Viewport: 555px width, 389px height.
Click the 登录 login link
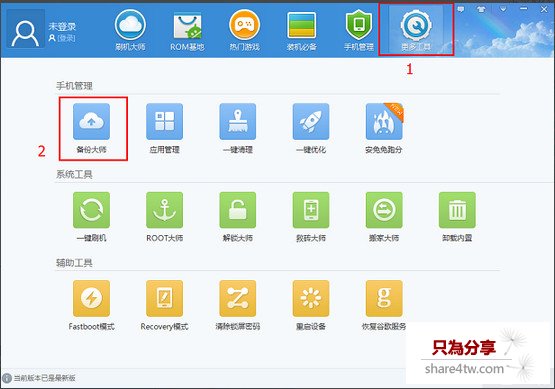[67, 38]
